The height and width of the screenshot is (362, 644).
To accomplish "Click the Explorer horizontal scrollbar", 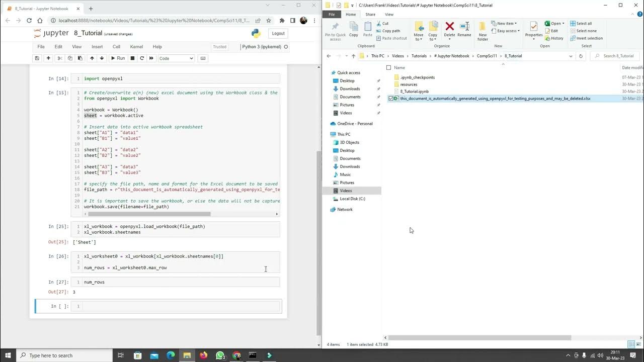I will [480, 338].
